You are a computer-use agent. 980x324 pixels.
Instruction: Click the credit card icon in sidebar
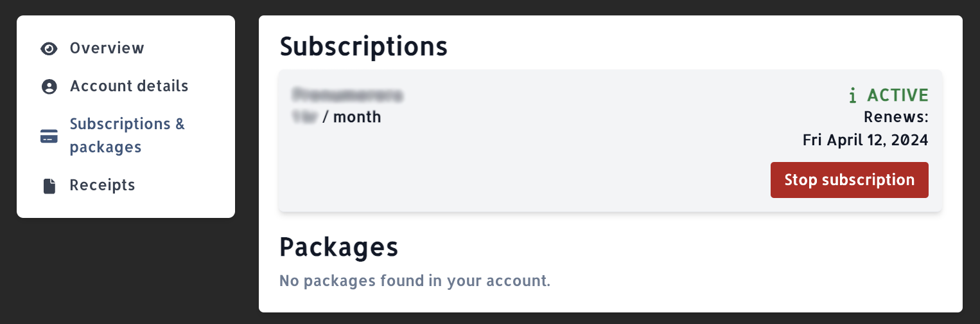(49, 136)
